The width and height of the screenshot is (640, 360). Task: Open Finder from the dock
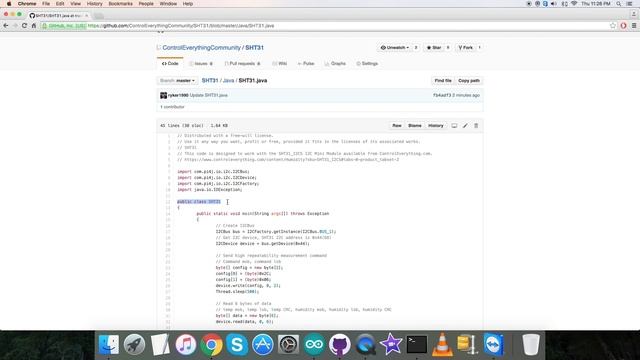[109, 344]
